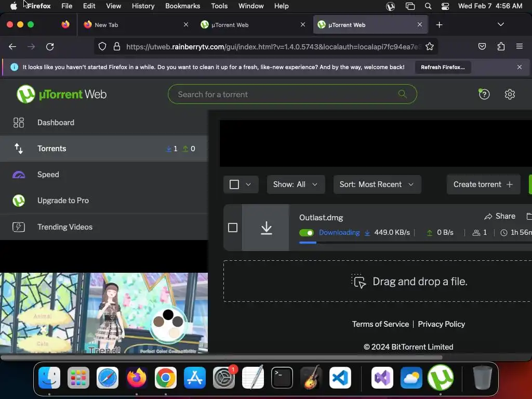Bookmark this page with the star icon
Screen dimensions: 532x399
pyautogui.click(x=430, y=46)
